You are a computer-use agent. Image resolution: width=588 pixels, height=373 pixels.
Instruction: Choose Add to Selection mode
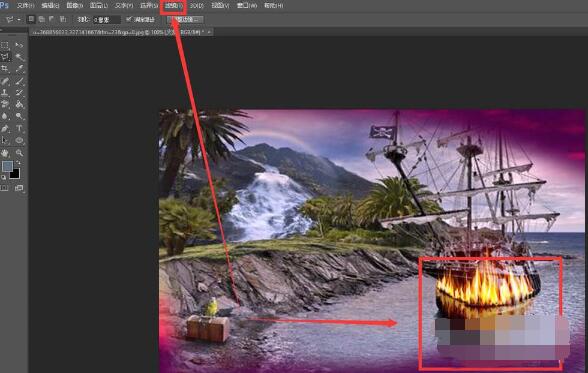point(42,19)
